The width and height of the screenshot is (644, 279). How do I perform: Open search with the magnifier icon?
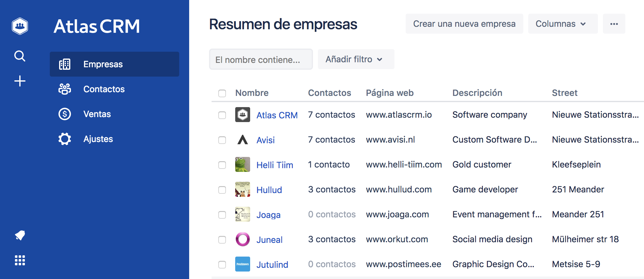pos(20,56)
